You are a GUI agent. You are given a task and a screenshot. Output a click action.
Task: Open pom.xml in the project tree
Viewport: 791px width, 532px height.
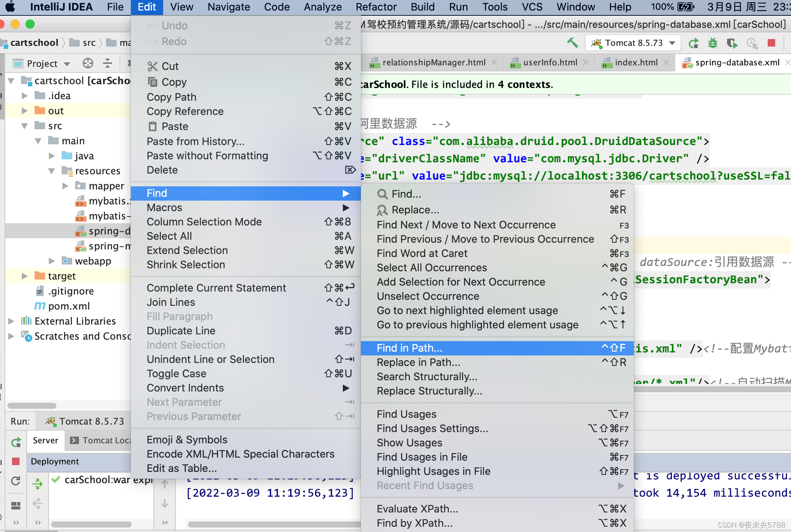[x=69, y=306]
